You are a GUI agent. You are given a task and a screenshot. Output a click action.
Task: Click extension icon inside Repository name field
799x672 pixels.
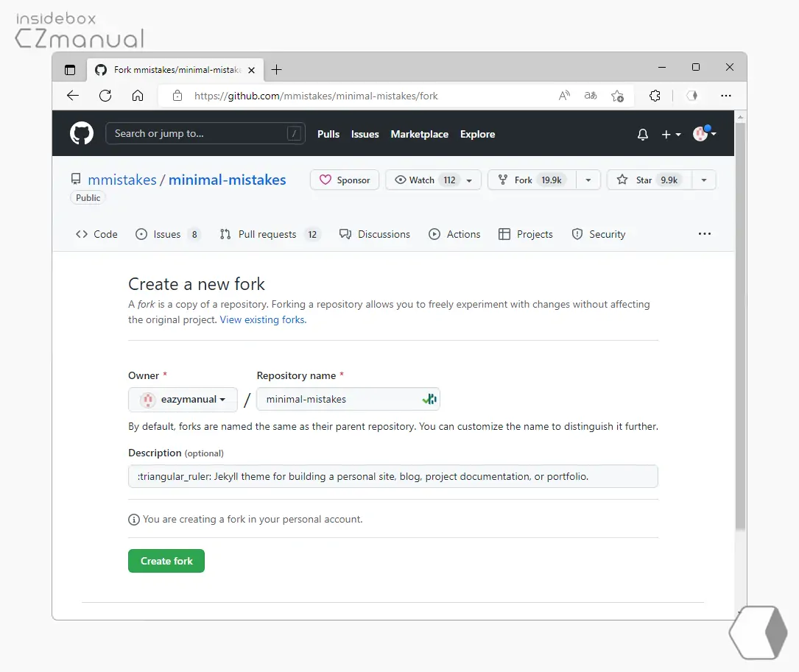429,400
